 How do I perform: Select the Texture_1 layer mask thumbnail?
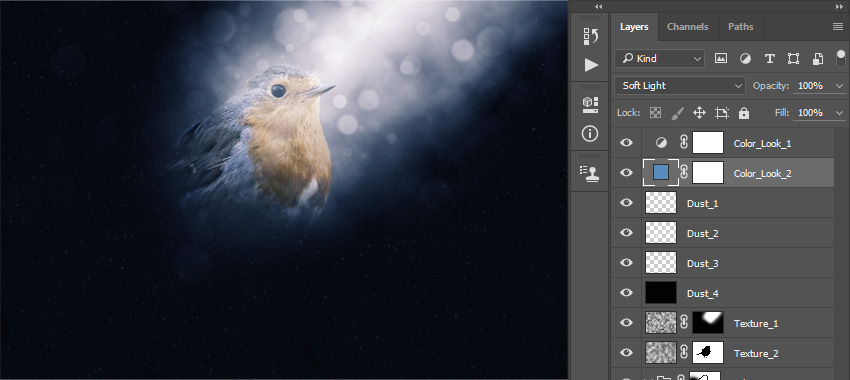click(x=708, y=323)
